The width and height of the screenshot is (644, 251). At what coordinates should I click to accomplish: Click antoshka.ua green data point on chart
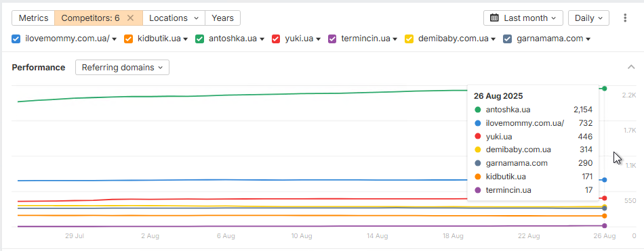pos(605,89)
